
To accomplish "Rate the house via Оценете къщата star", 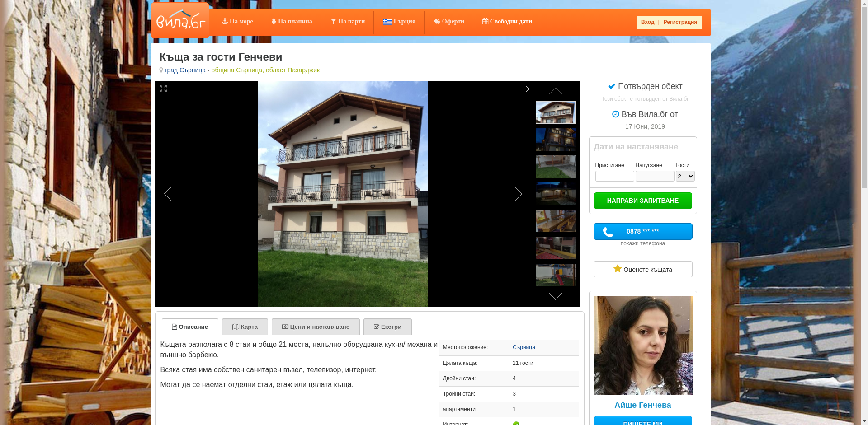I will coord(617,269).
